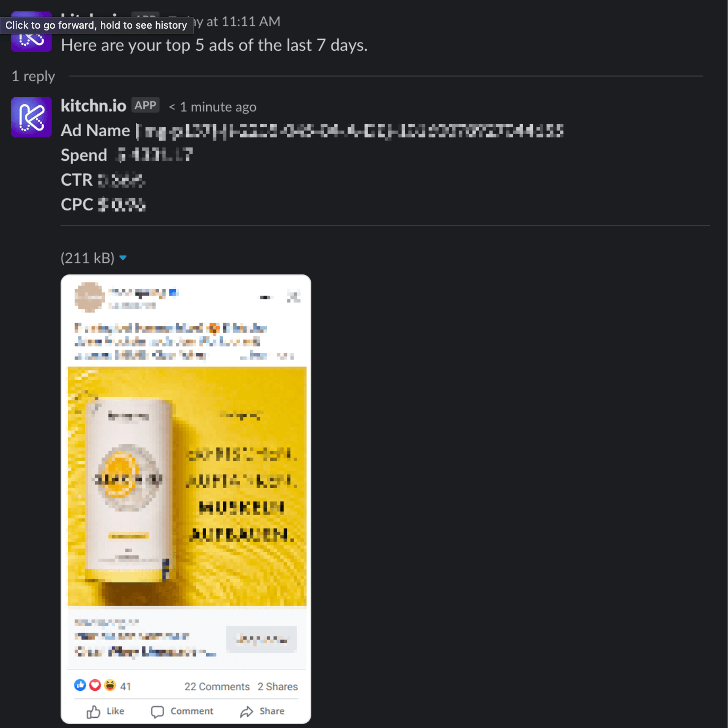The height and width of the screenshot is (728, 728).
Task: Open the 1 reply thread label
Action: click(33, 76)
